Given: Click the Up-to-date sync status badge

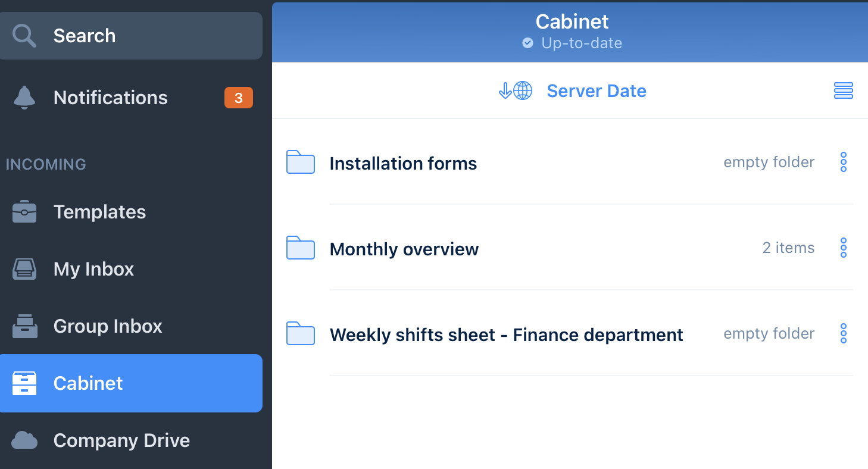Looking at the screenshot, I should click(572, 43).
